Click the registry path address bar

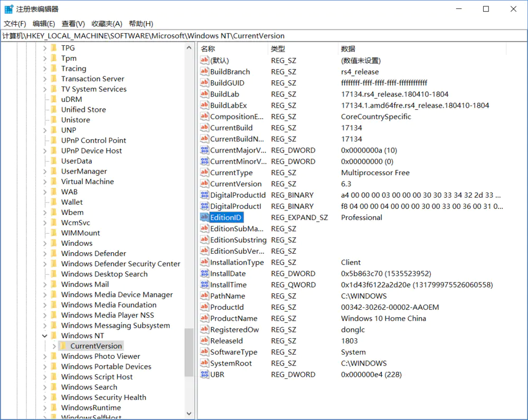pyautogui.click(x=264, y=36)
